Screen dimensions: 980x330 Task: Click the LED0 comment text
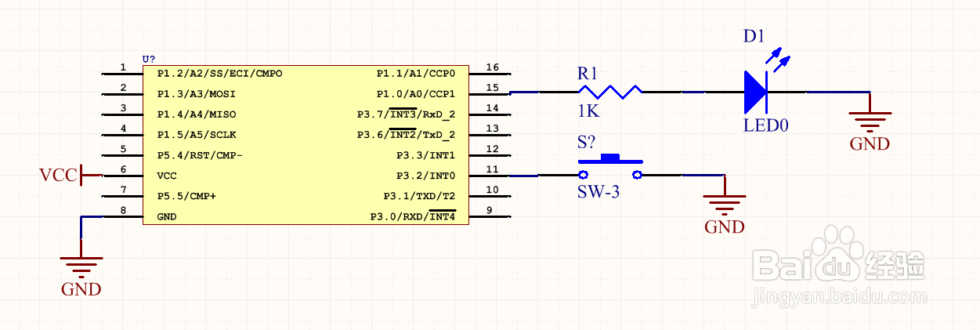pyautogui.click(x=765, y=125)
